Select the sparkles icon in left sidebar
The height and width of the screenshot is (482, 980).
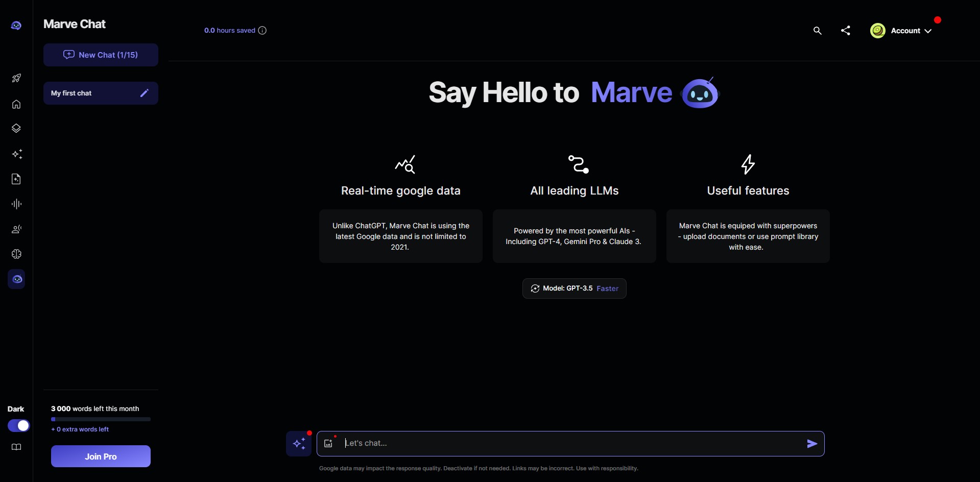tap(17, 154)
